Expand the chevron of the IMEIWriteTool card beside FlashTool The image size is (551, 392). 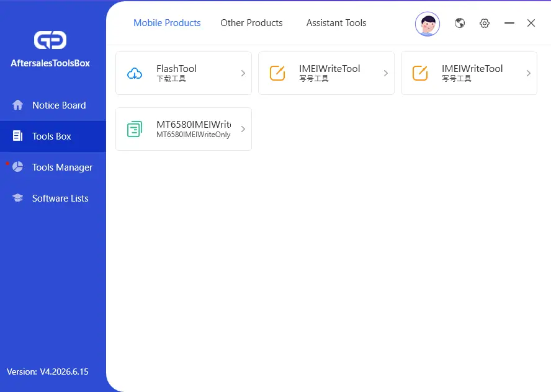385,73
